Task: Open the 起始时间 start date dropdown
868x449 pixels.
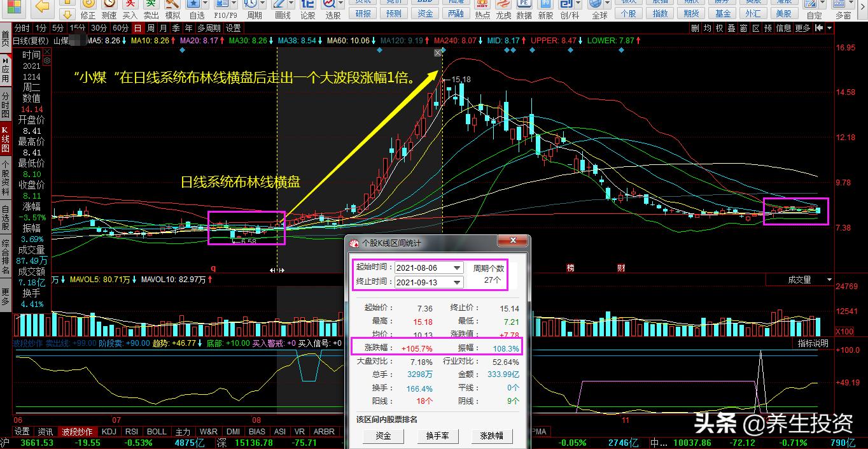Action: coord(457,267)
